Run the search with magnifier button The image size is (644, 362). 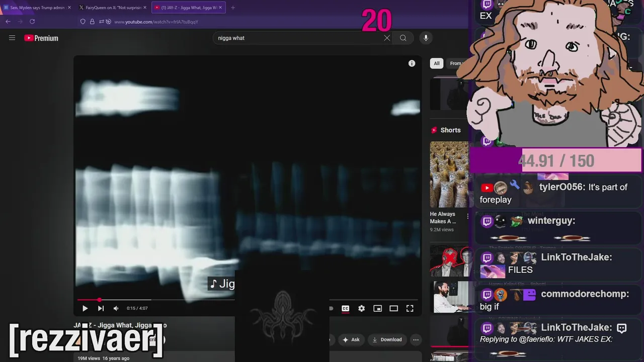[403, 38]
